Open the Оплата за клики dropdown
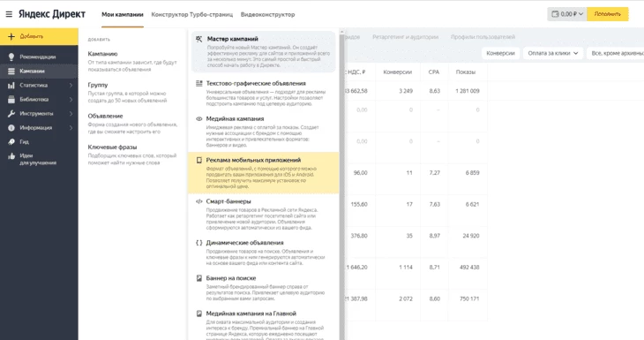Image resolution: width=644 pixels, height=340 pixels. click(553, 53)
